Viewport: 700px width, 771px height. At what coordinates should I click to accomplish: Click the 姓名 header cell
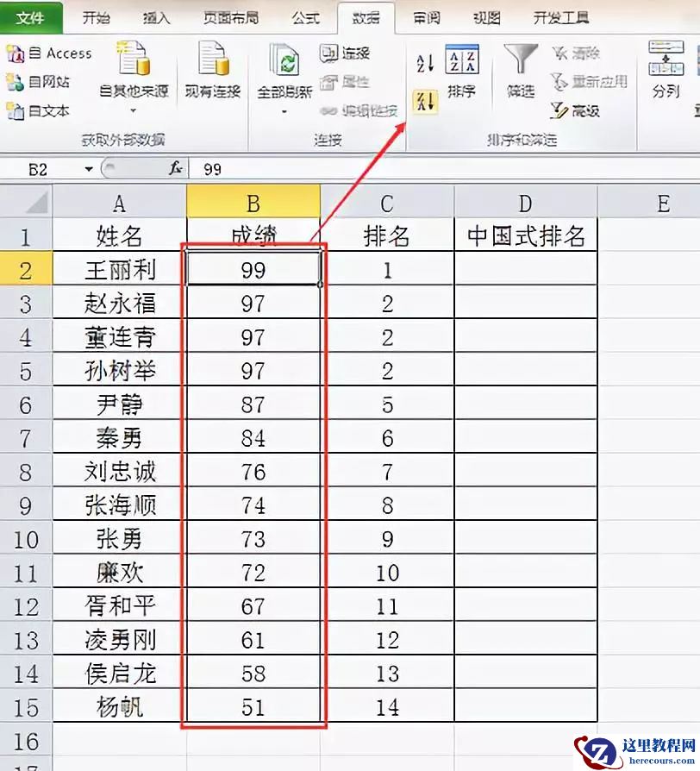click(120, 235)
